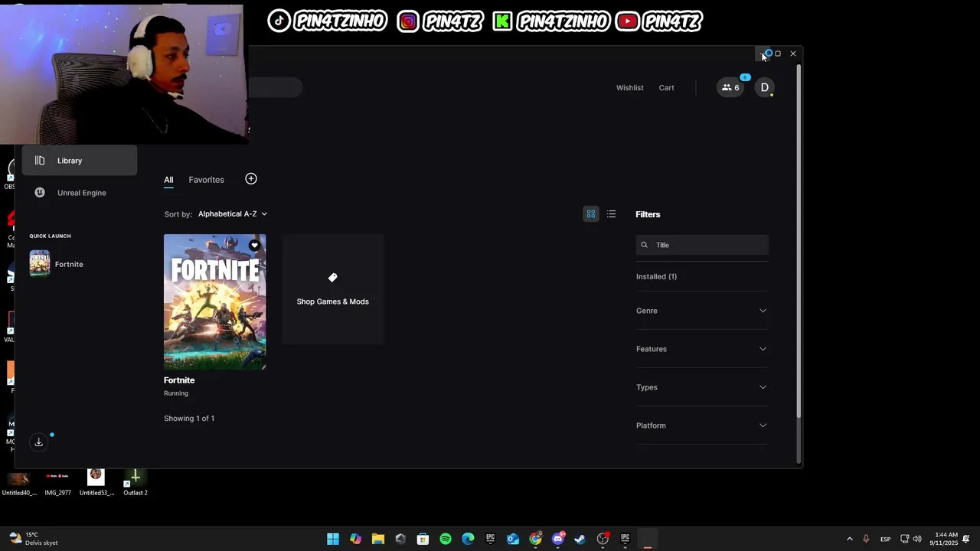Expand the Features filter section

pyautogui.click(x=701, y=349)
